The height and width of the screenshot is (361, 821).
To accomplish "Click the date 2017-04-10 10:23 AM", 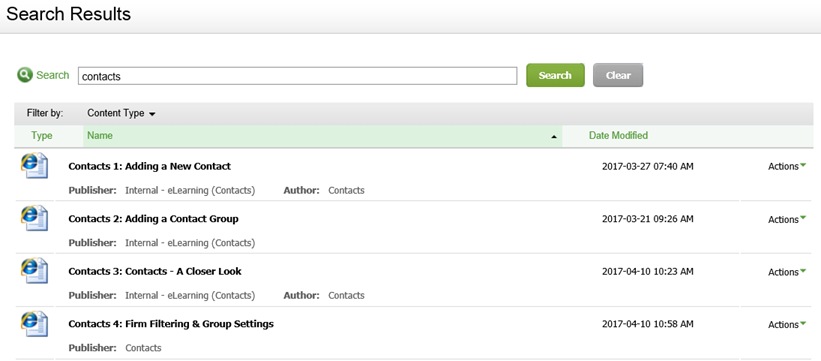I will (x=648, y=271).
